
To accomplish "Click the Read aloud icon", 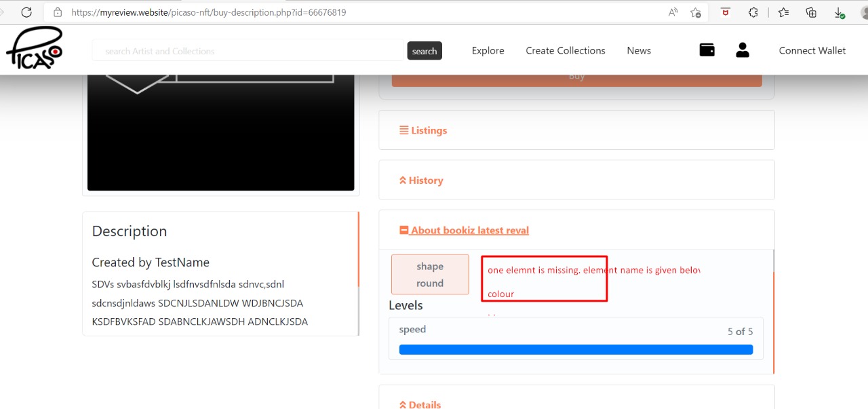I will click(x=673, y=12).
